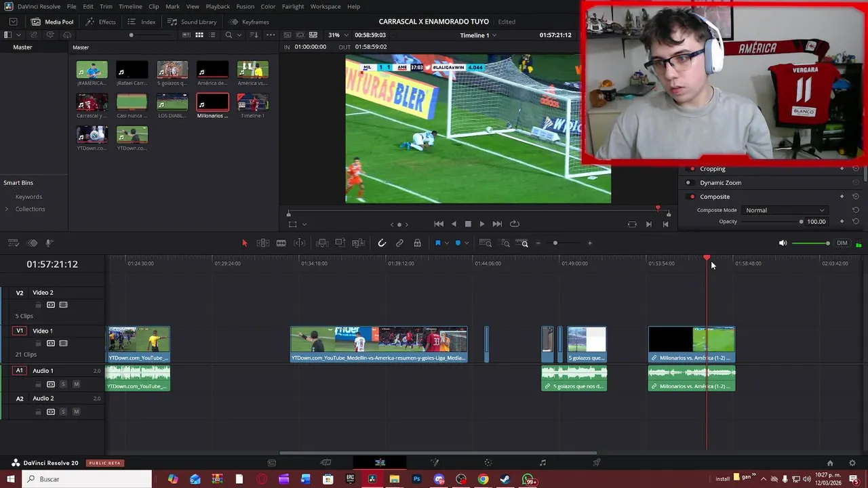The image size is (868, 488).
Task: Click the Replace Clip icon
Action: [x=359, y=243]
